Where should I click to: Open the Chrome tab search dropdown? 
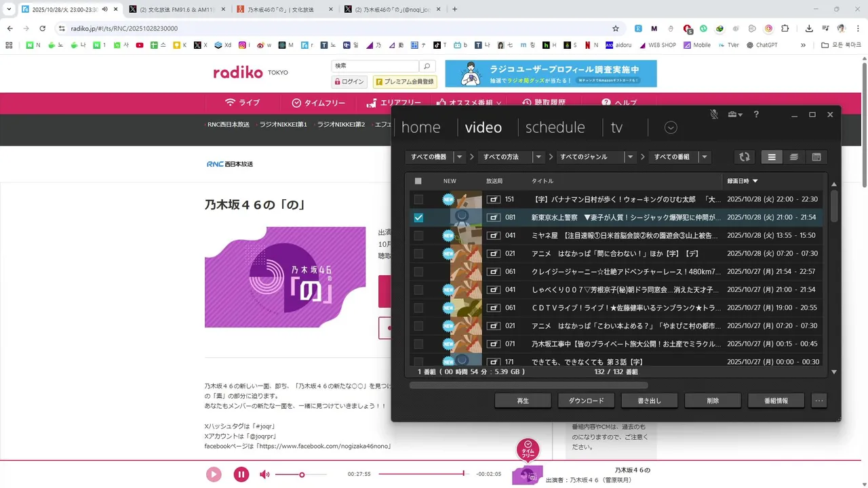pyautogui.click(x=9, y=9)
